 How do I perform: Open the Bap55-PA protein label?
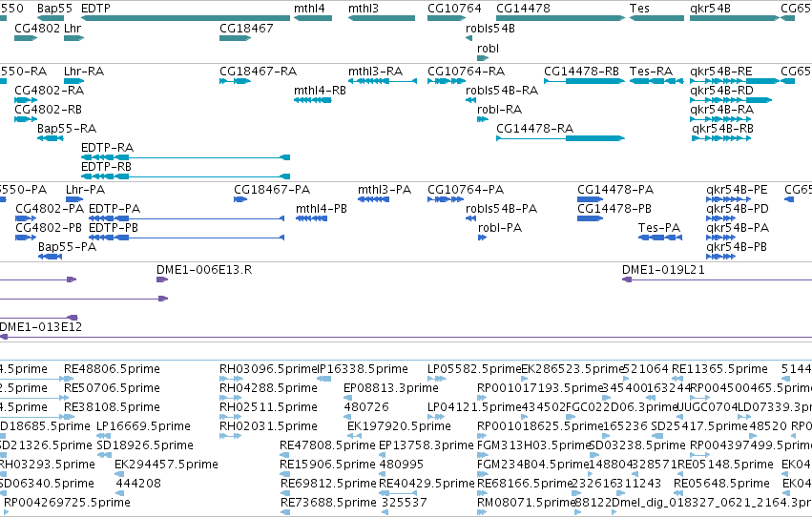click(x=68, y=247)
